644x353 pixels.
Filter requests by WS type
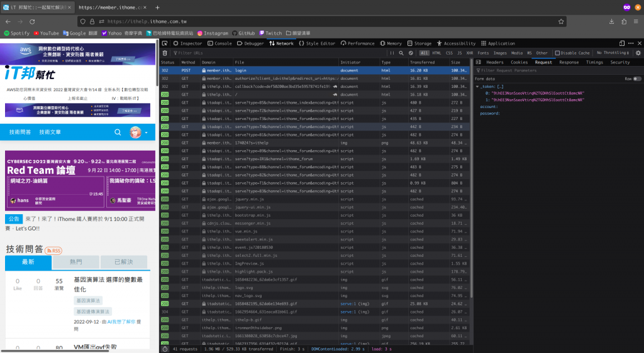530,53
